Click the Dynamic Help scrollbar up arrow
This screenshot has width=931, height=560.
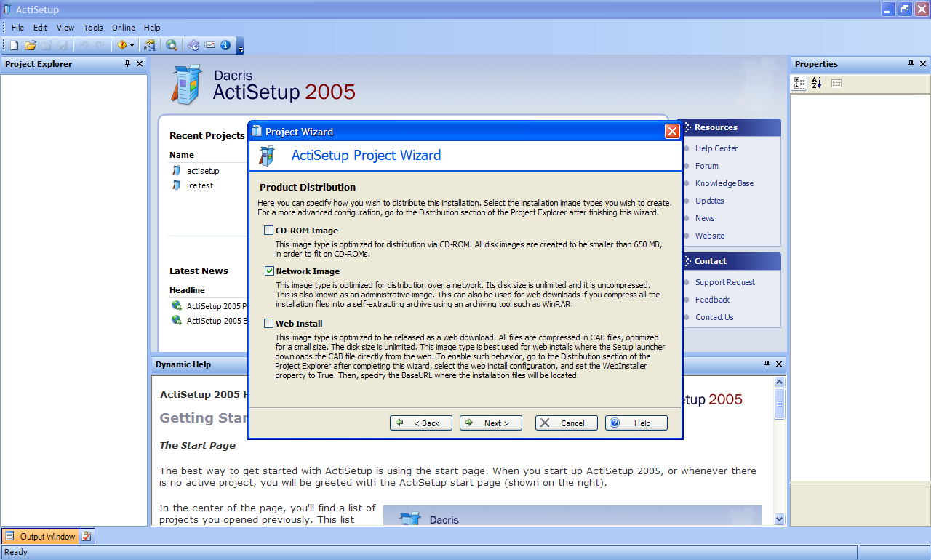click(x=780, y=383)
